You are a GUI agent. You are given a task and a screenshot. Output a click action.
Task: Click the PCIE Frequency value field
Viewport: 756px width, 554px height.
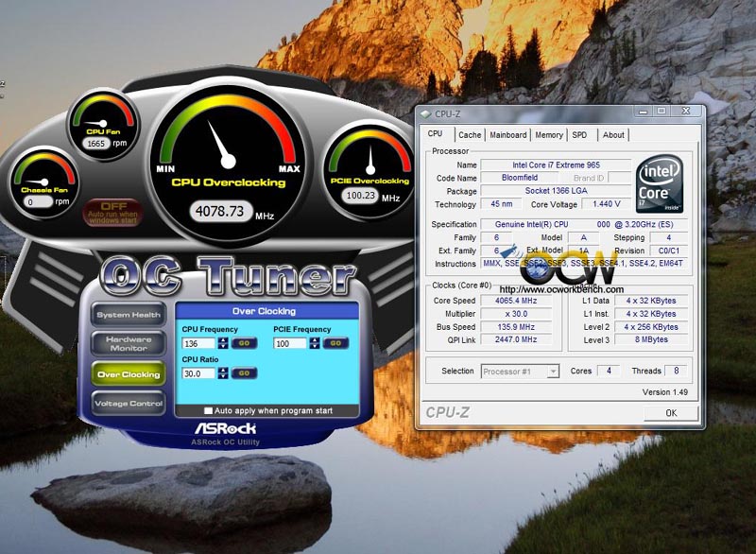click(290, 343)
